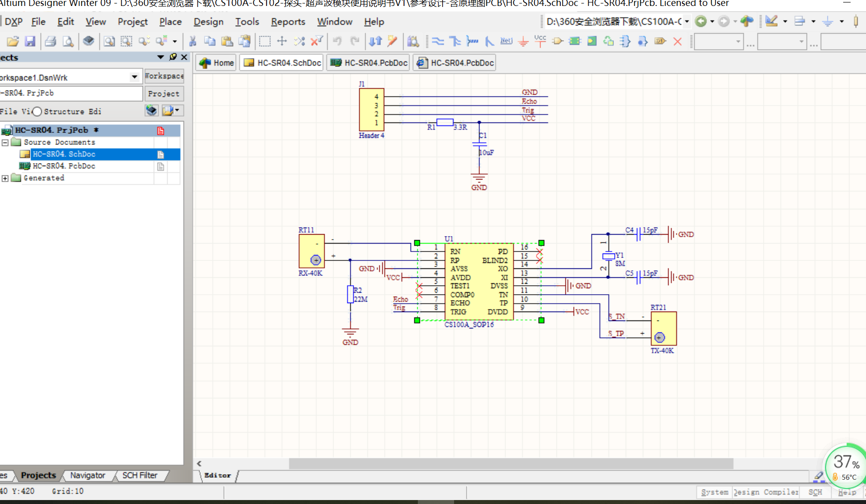This screenshot has height=504, width=866.
Task: Activate the cross probe tool
Action: pos(393,41)
